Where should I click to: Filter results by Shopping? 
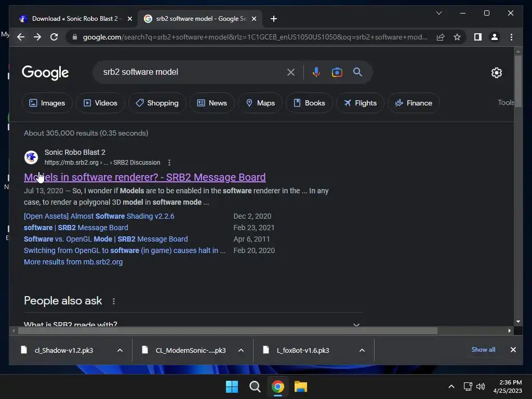click(x=157, y=103)
